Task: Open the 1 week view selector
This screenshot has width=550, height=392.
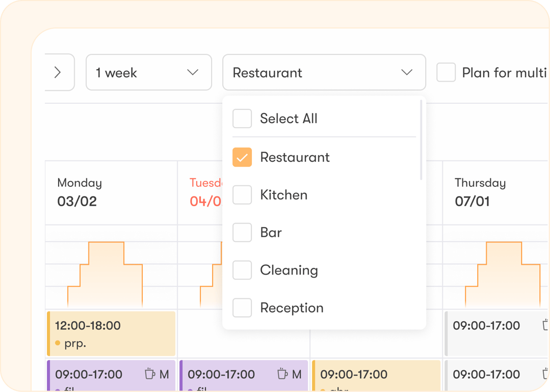Action: coord(148,72)
